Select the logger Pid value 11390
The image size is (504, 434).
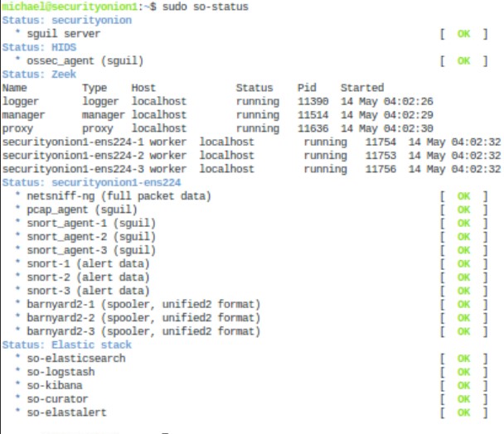(313, 101)
